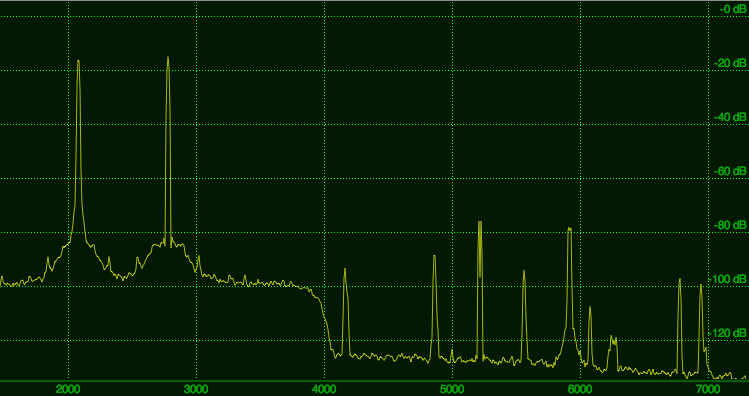
Task: Click the 5000 frequency axis label
Action: pos(452,389)
